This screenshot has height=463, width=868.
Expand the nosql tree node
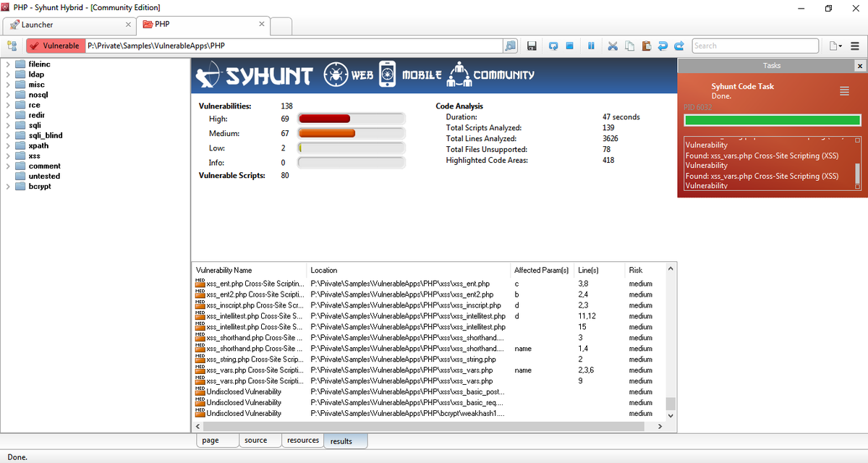tap(7, 95)
